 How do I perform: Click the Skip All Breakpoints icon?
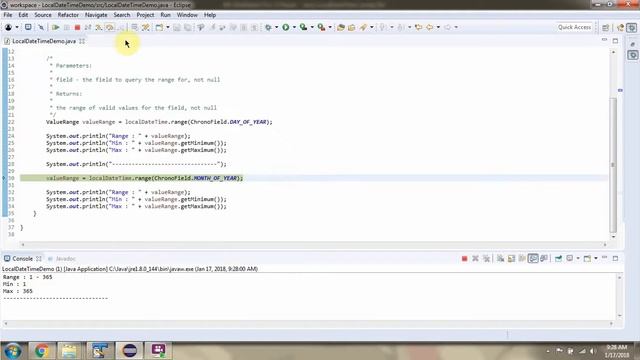coord(41,27)
